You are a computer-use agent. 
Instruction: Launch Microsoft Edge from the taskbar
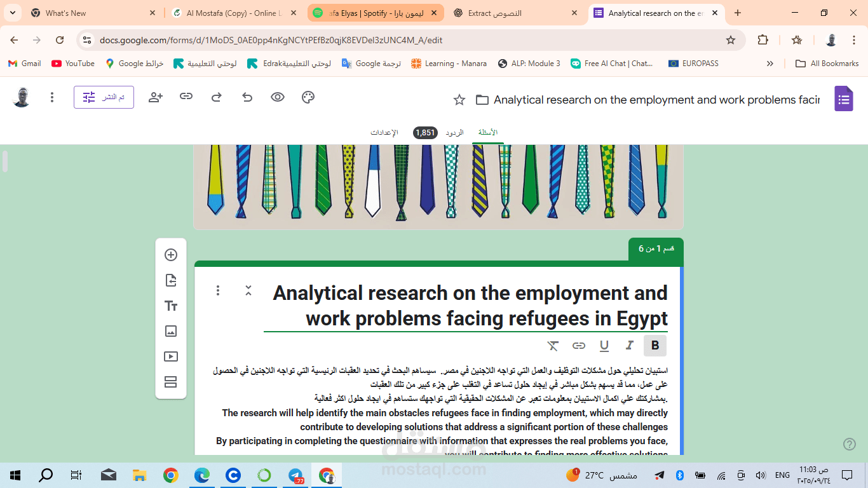click(x=202, y=475)
